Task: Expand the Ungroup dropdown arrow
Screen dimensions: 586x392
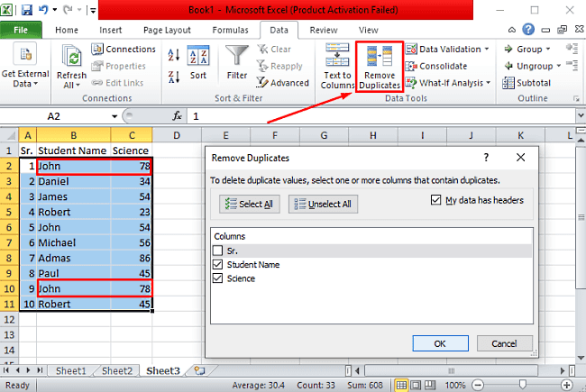Action: click(559, 66)
